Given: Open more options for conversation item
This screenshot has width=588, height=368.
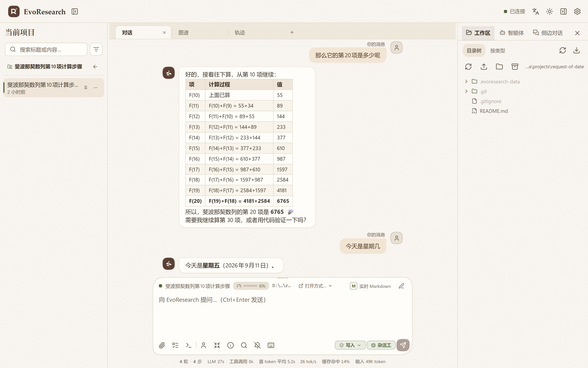Looking at the screenshot, I should point(96,88).
